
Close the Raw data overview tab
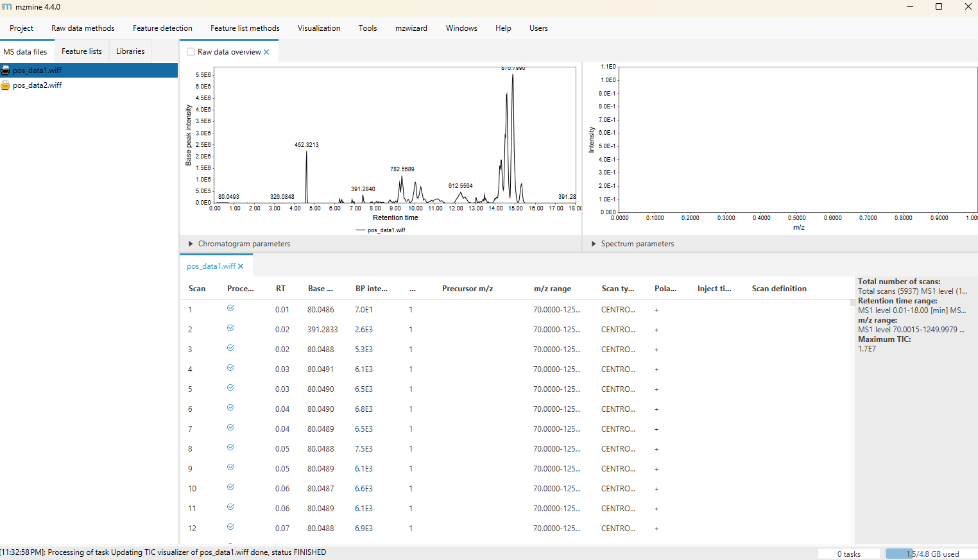266,52
